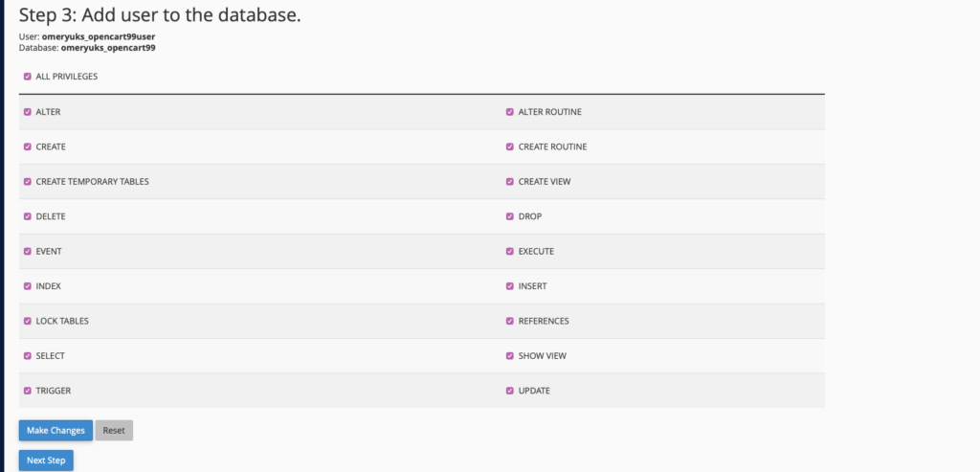This screenshot has height=472, width=980.
Task: Toggle the REFERENCES privilege checkbox
Action: 510,321
